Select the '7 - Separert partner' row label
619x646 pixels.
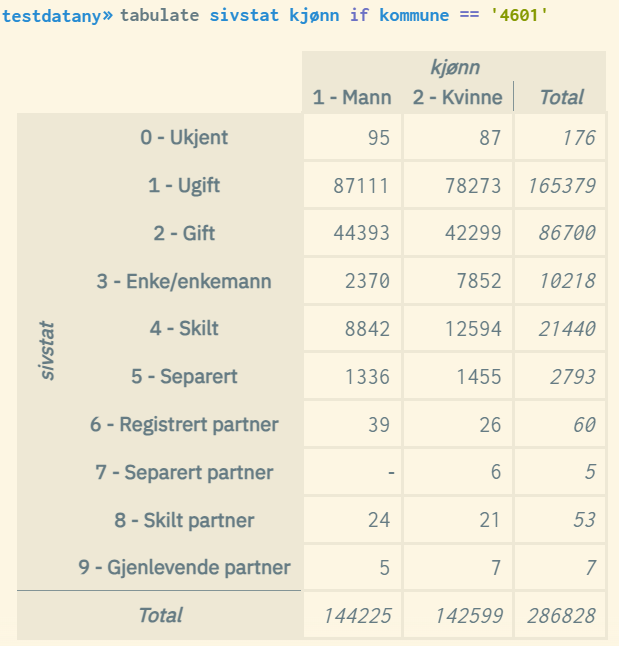[184, 472]
